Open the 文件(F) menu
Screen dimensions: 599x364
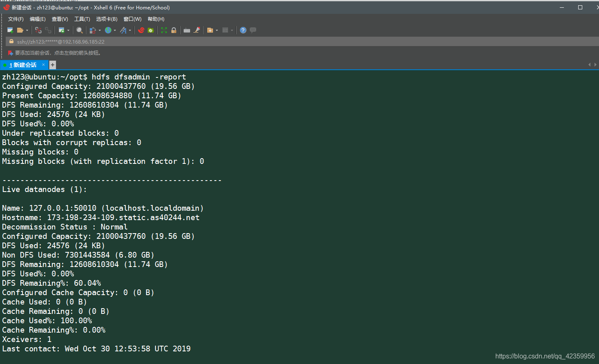click(x=16, y=19)
